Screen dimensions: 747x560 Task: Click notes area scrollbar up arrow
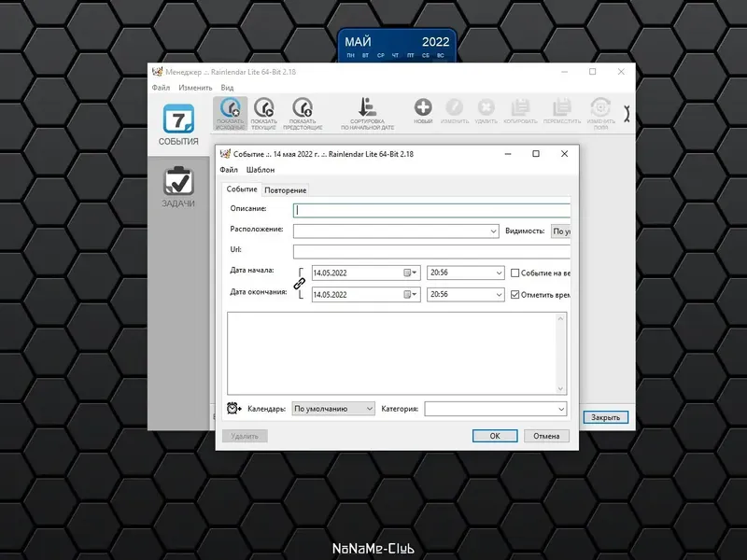click(561, 318)
